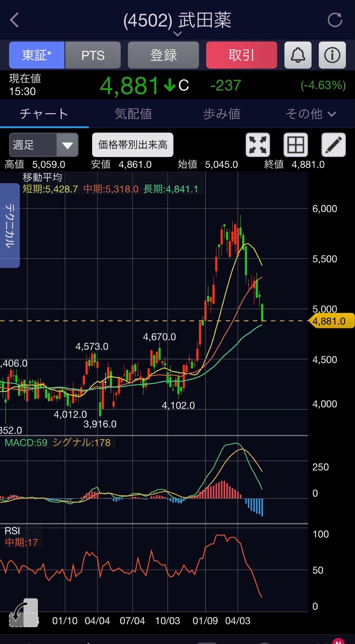Tap the red 取引 button
355x644 pixels.
point(242,55)
